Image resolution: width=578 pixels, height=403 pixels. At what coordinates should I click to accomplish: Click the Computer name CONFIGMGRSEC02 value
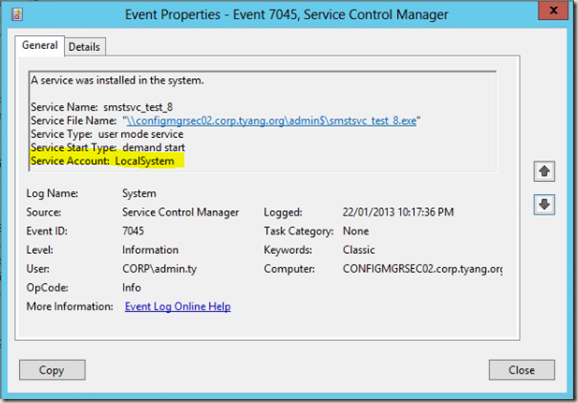[422, 269]
